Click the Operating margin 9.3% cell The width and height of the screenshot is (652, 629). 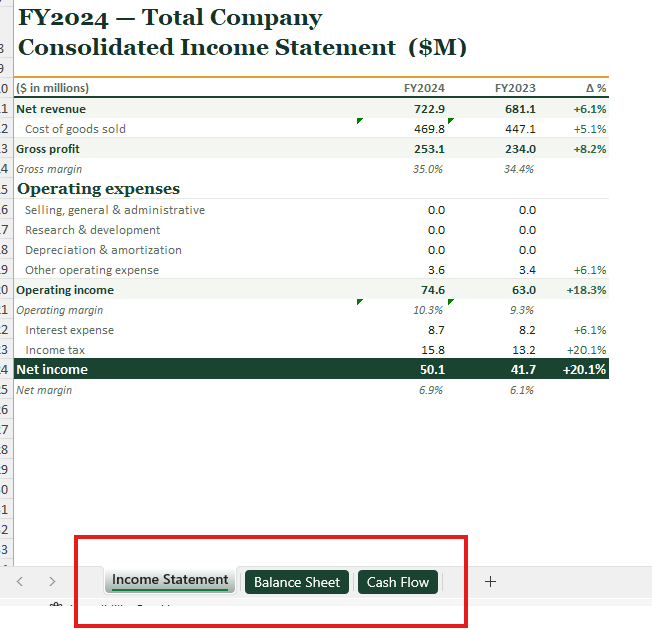pos(521,310)
